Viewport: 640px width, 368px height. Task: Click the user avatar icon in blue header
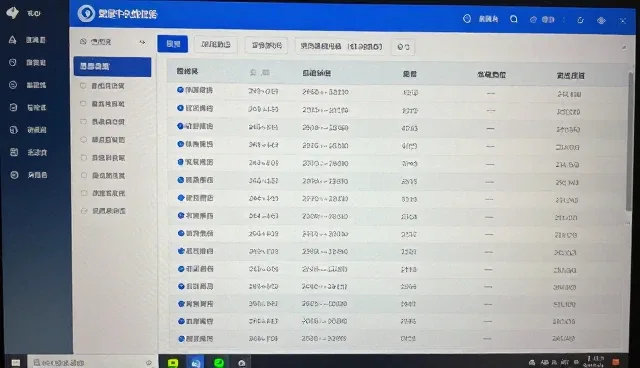pos(467,18)
